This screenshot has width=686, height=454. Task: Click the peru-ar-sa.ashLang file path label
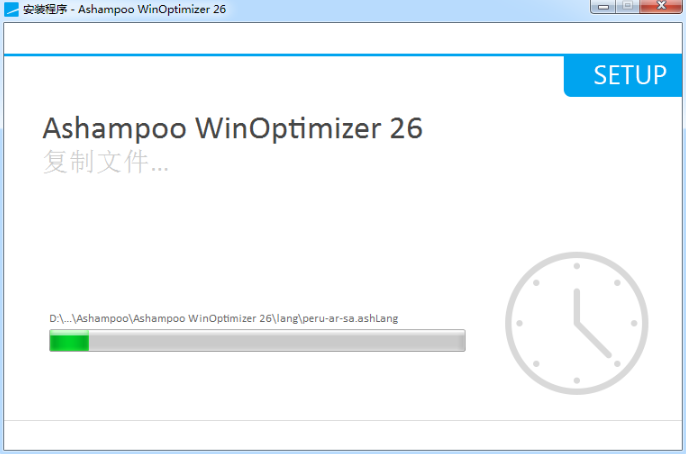pyautogui.click(x=224, y=318)
